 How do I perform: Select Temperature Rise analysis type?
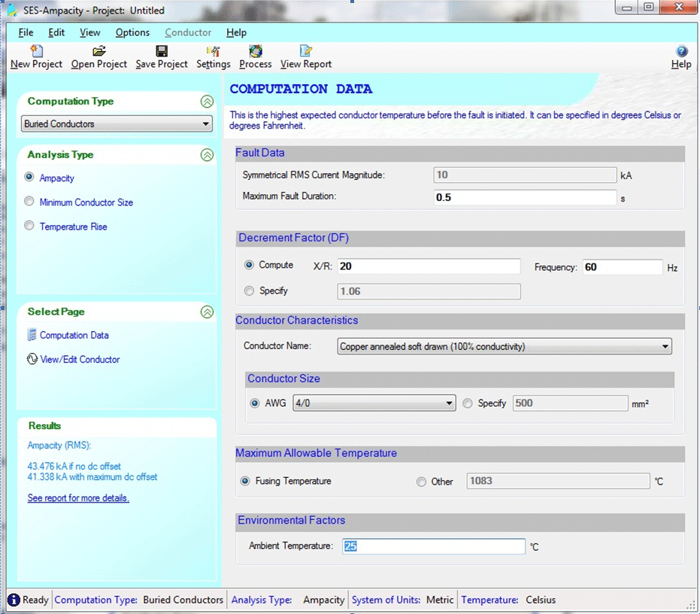(x=29, y=225)
